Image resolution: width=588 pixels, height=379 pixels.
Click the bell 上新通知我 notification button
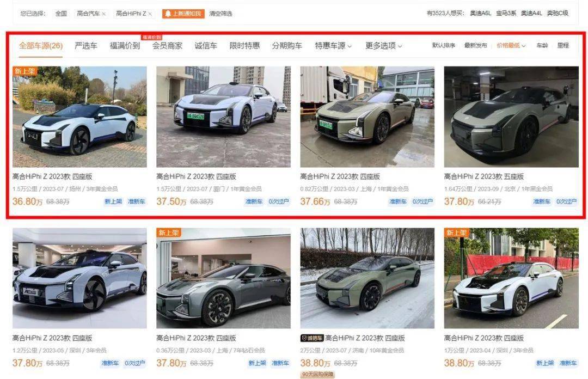(183, 14)
